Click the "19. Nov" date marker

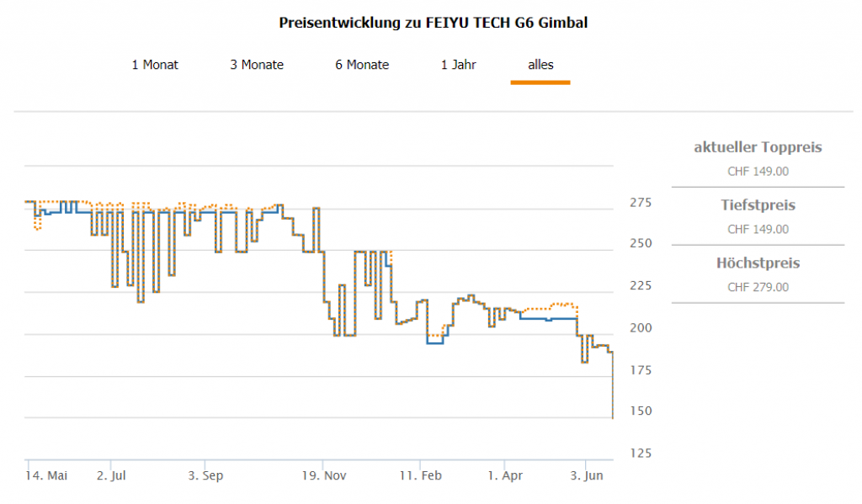tap(324, 475)
